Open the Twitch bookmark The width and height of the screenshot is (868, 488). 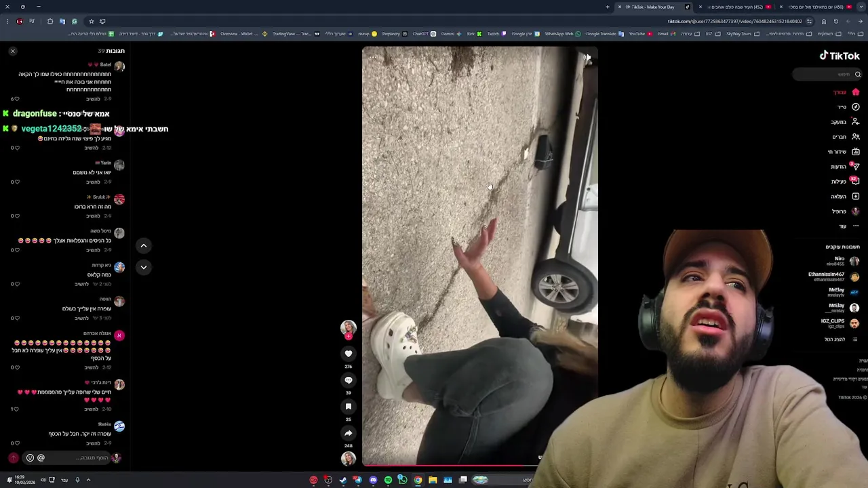(x=496, y=34)
